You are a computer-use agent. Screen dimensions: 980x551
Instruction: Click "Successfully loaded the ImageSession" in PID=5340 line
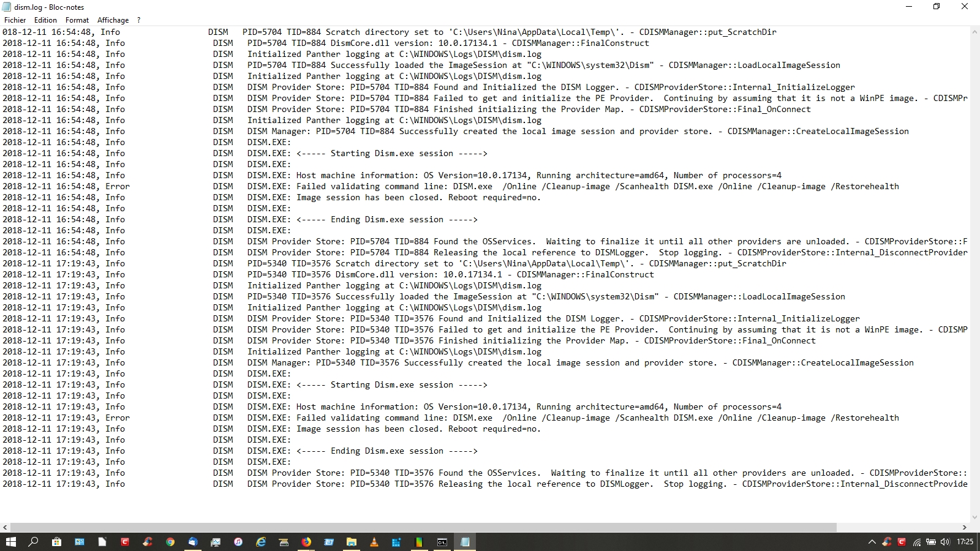(424, 296)
